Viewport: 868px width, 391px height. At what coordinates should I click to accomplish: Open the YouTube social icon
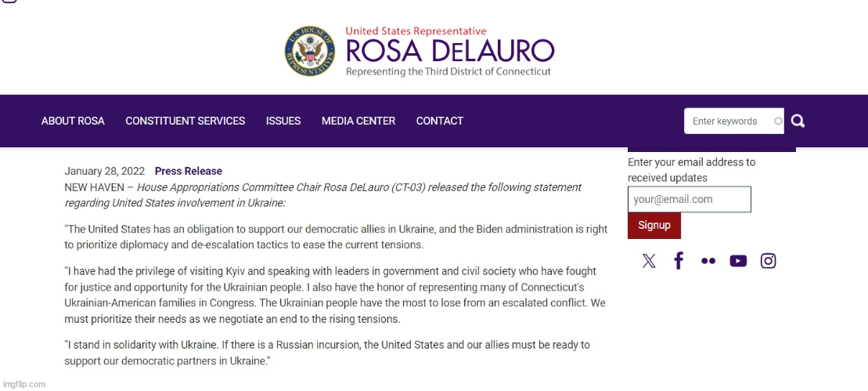[738, 261]
